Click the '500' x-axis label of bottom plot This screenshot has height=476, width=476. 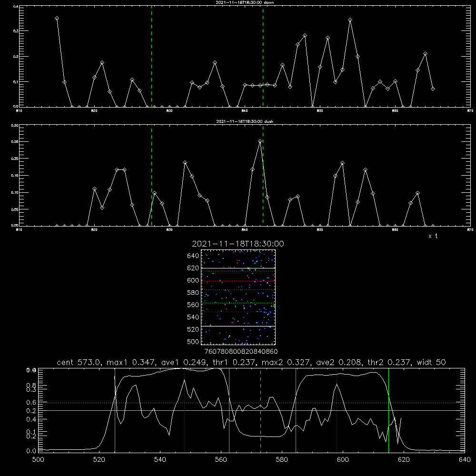pos(38,460)
